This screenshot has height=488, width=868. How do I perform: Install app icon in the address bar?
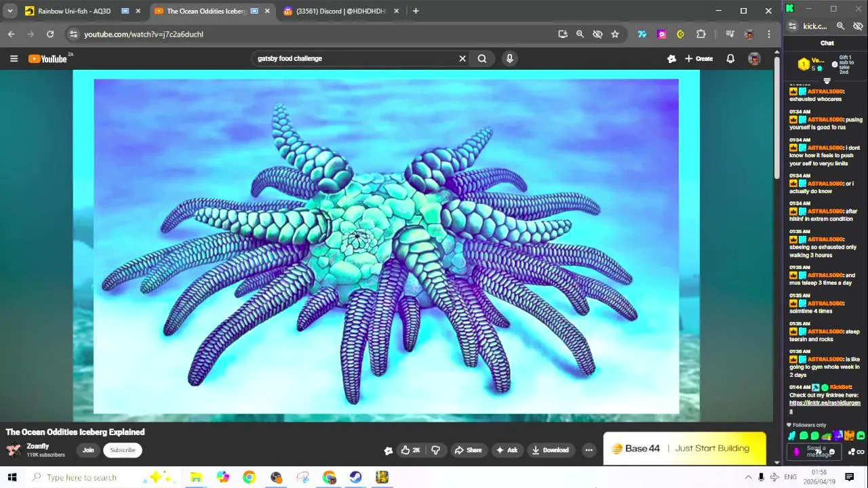tap(563, 34)
